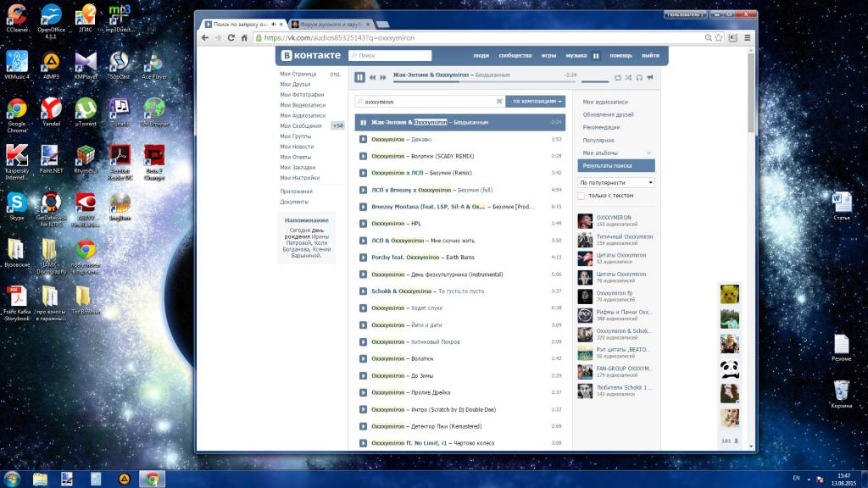Open 'игры' in the VK top navigation
868x488 pixels.
pyautogui.click(x=548, y=55)
